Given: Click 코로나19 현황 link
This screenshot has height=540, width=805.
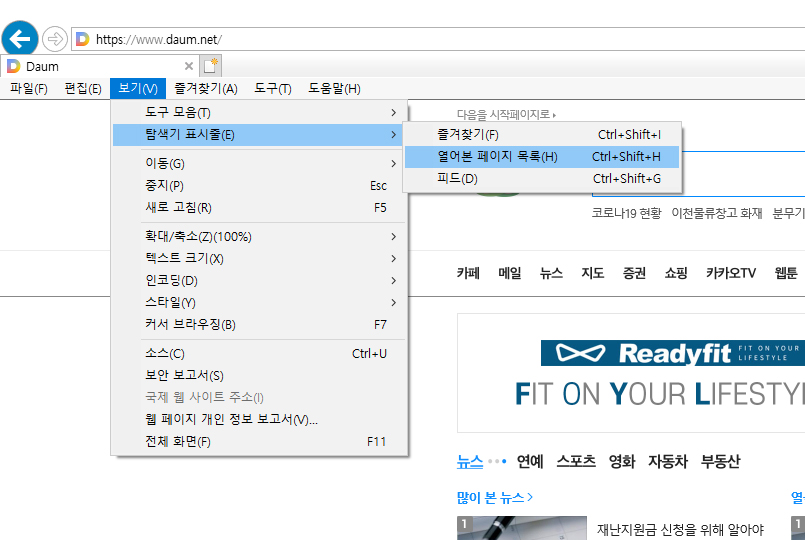Looking at the screenshot, I should tap(626, 213).
